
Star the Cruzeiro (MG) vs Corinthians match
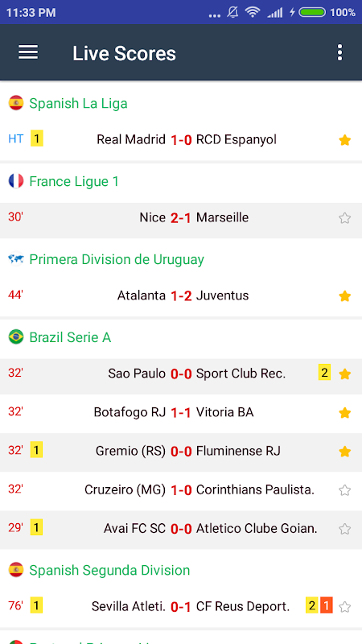tap(345, 490)
